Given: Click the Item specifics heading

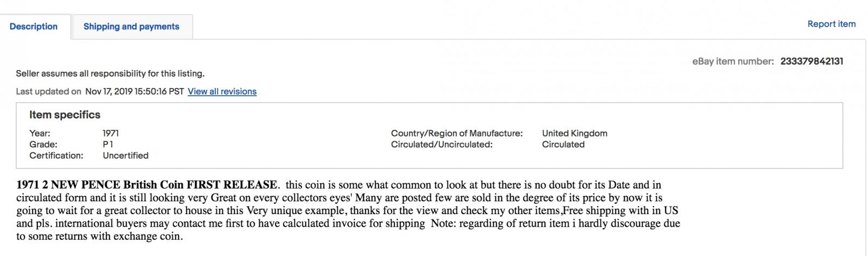Looking at the screenshot, I should [65, 115].
